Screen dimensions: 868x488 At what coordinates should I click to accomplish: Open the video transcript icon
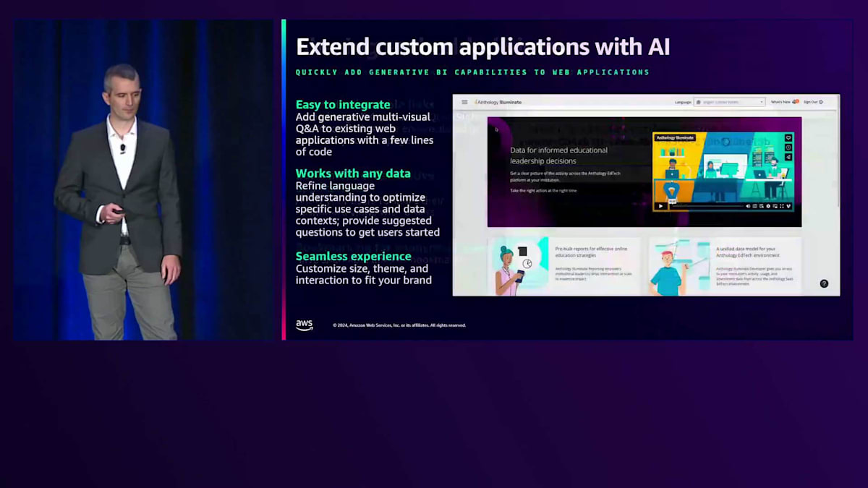click(762, 206)
